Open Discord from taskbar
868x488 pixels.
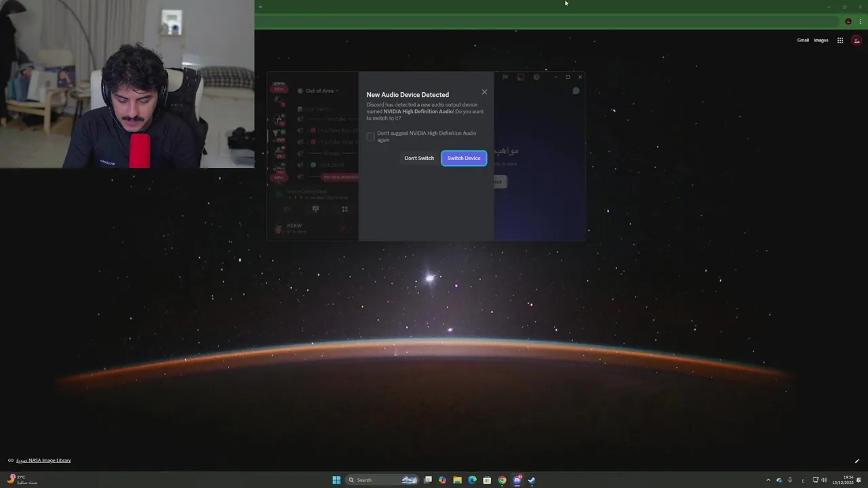tap(517, 480)
